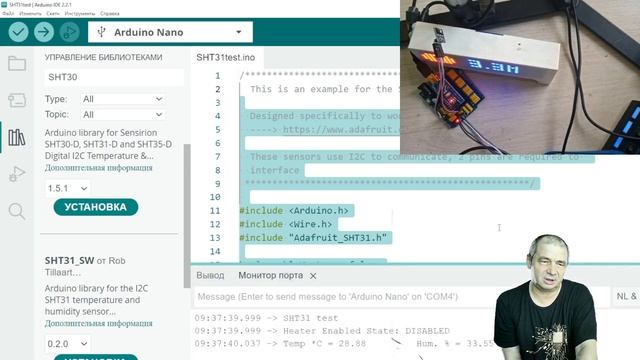Switch to the SHT31test.ino tab

pos(226,58)
